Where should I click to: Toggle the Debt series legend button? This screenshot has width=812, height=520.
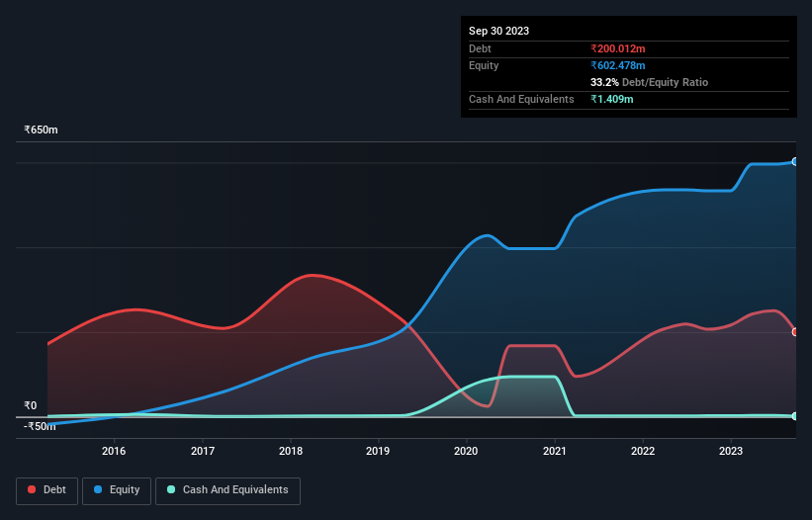(47, 490)
